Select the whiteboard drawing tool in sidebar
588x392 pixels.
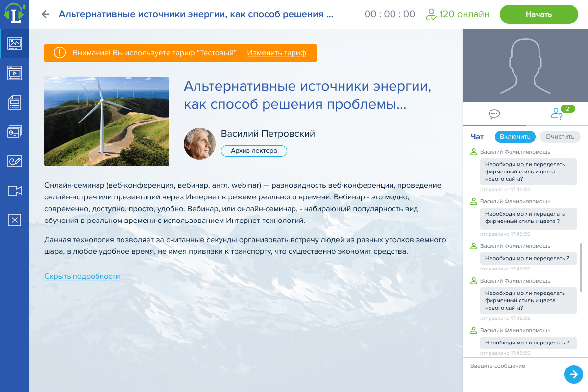(15, 161)
